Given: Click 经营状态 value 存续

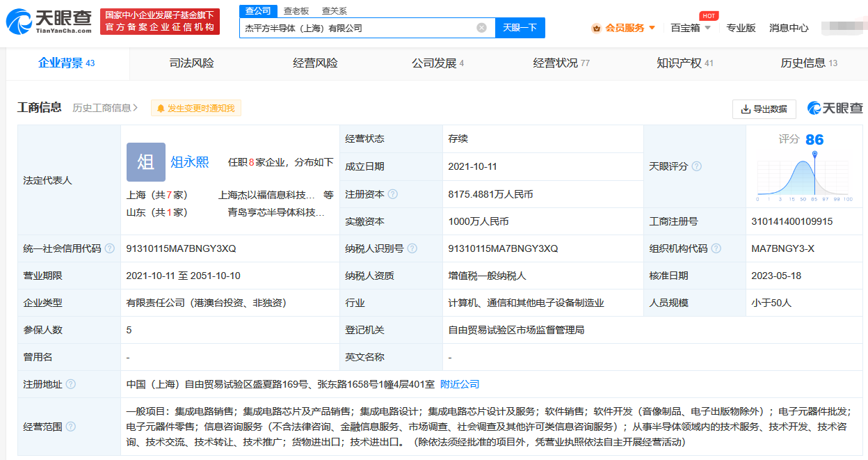Looking at the screenshot, I should [x=458, y=138].
